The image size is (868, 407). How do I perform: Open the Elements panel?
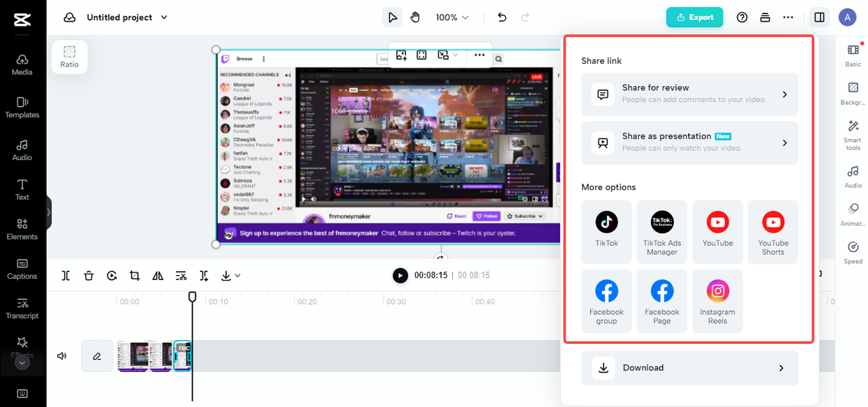22,229
